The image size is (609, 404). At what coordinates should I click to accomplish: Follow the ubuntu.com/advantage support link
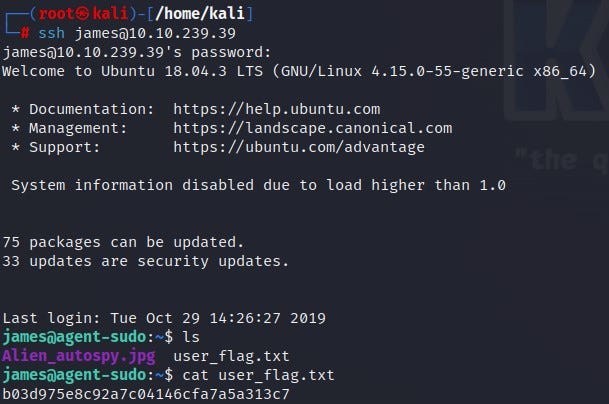299,147
